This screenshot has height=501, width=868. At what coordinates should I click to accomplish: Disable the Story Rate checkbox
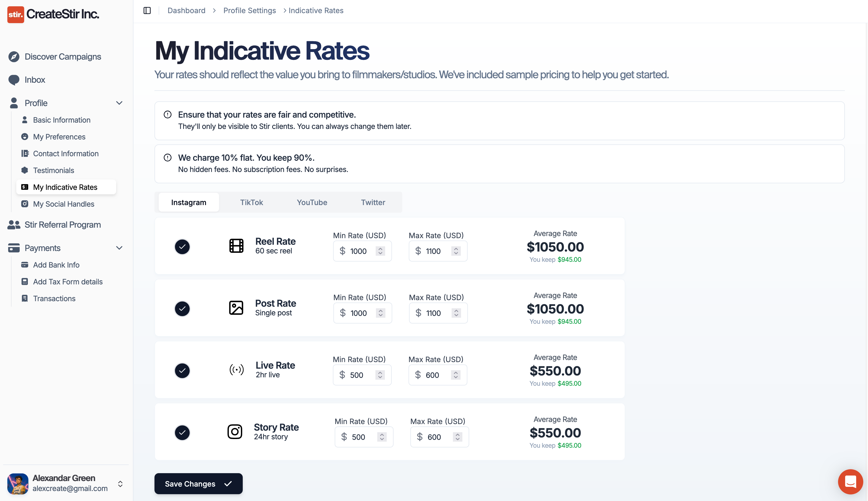(x=182, y=432)
